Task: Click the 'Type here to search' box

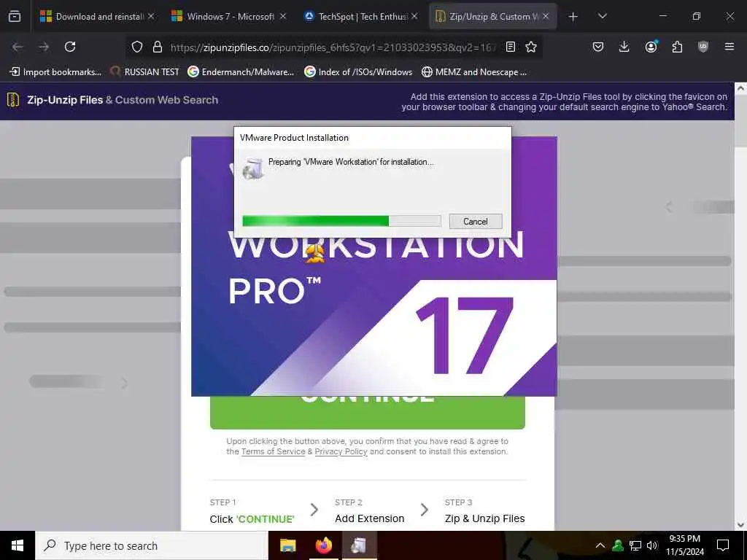Action: point(152,545)
